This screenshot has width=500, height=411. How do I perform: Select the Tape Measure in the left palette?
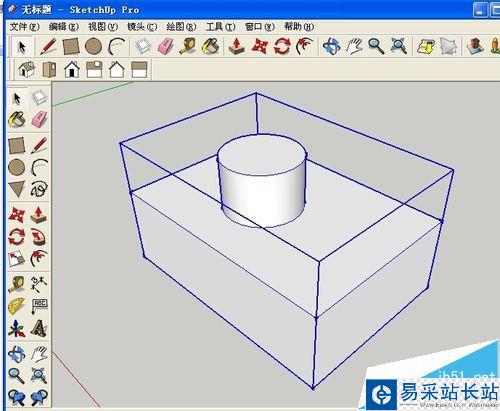17,284
